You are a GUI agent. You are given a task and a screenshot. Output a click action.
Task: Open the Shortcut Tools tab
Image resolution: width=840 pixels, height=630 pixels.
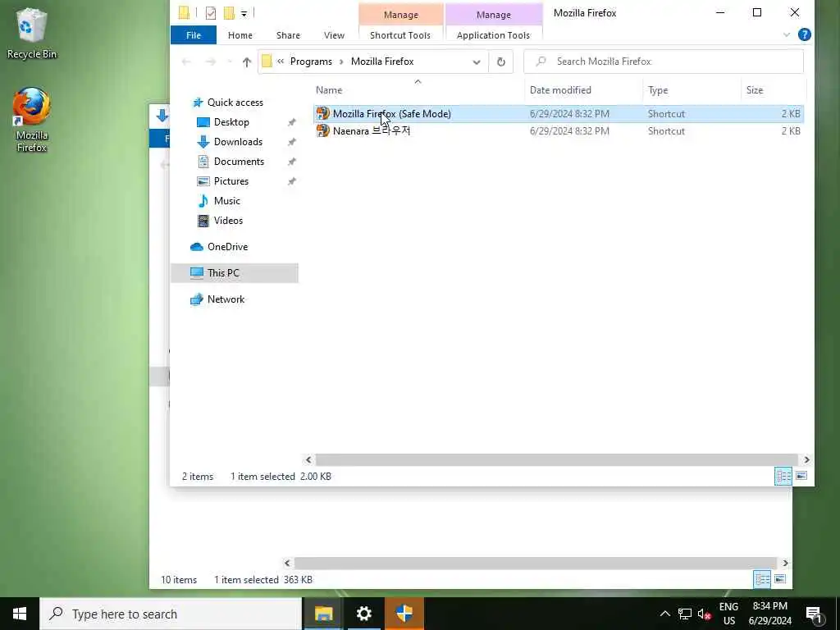tap(400, 35)
